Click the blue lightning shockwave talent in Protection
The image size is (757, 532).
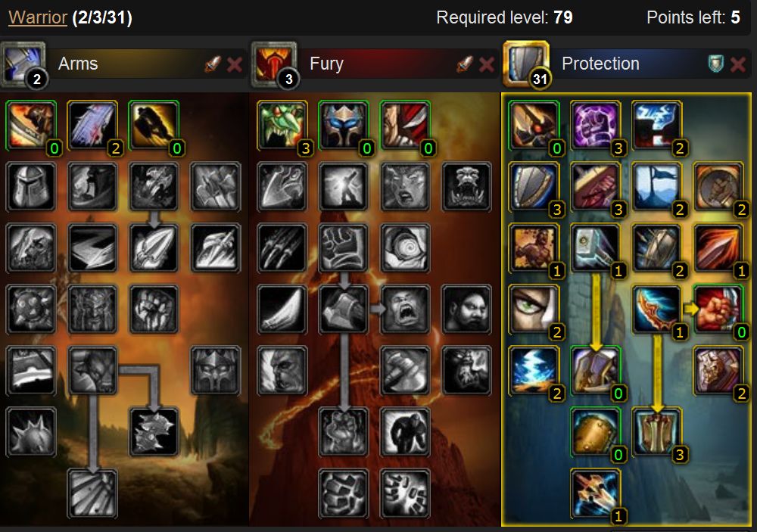click(x=534, y=370)
